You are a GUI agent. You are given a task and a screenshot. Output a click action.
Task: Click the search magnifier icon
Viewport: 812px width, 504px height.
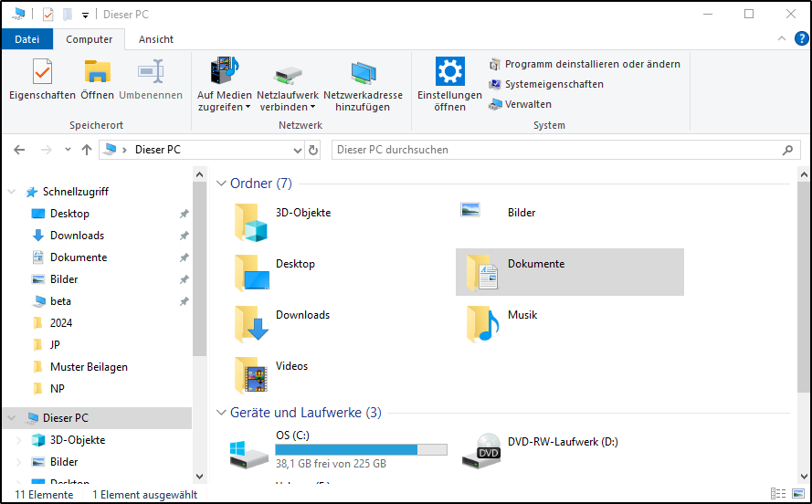(x=787, y=150)
